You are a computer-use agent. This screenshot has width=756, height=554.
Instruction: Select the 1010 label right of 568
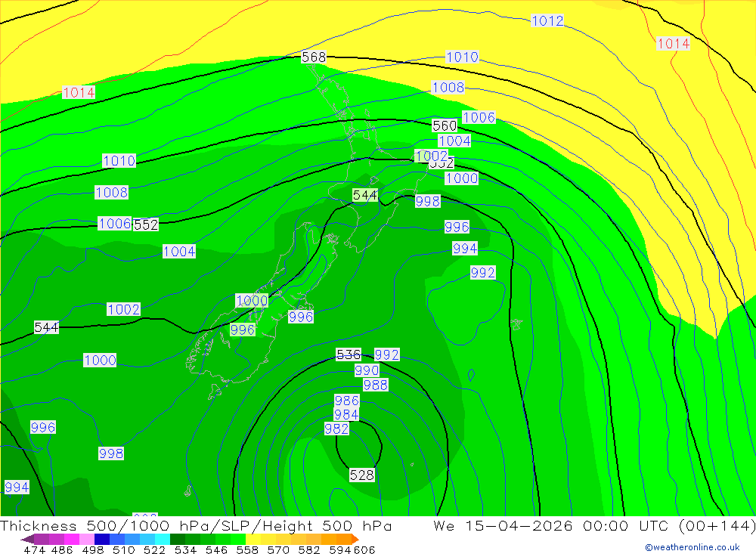coord(463,57)
